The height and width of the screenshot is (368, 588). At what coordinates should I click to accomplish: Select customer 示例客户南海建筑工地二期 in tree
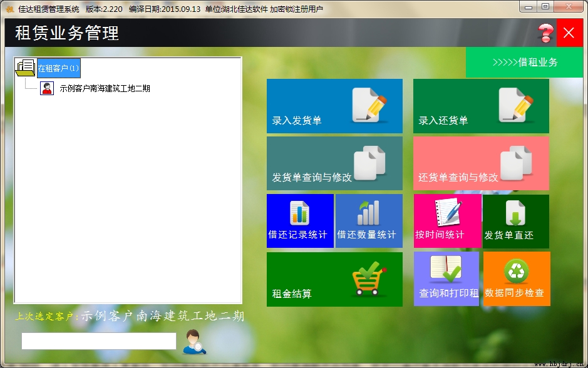105,88
